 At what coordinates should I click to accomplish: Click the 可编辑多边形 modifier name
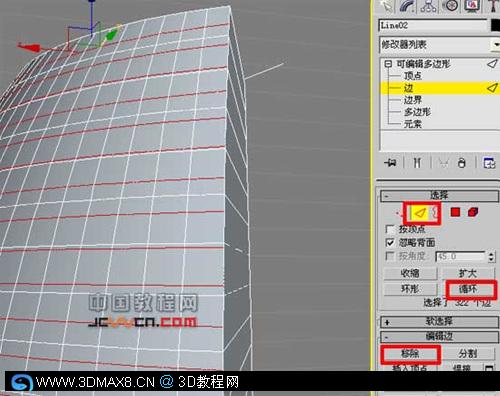coord(423,64)
